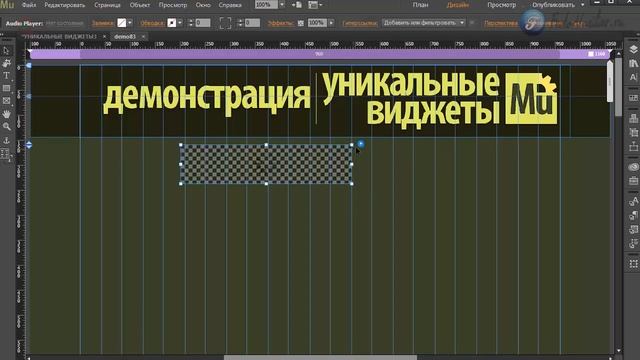640x360 pixels.
Task: Open the Paragraph Styles panel icon
Action: click(633, 216)
